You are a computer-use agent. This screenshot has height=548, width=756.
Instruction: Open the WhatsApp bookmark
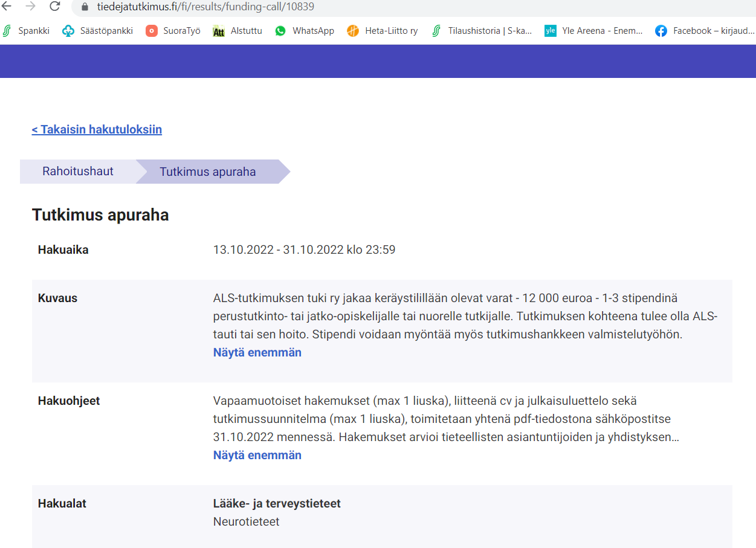(305, 31)
